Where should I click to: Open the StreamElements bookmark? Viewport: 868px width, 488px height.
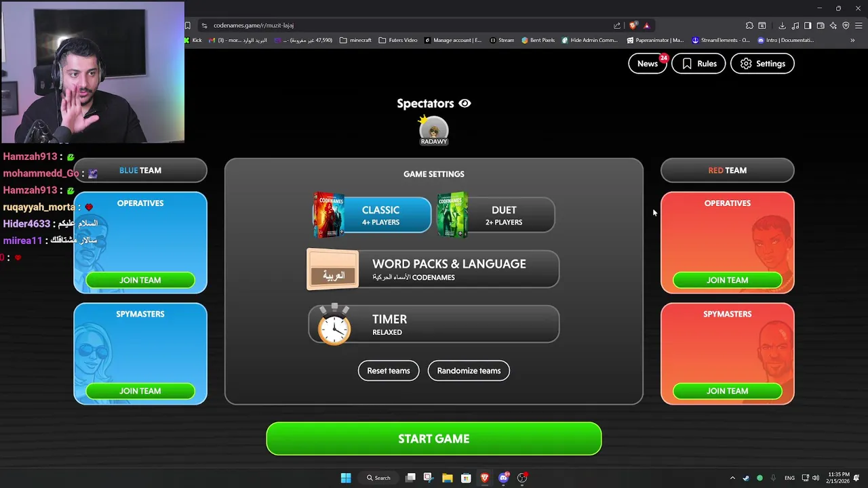[721, 40]
